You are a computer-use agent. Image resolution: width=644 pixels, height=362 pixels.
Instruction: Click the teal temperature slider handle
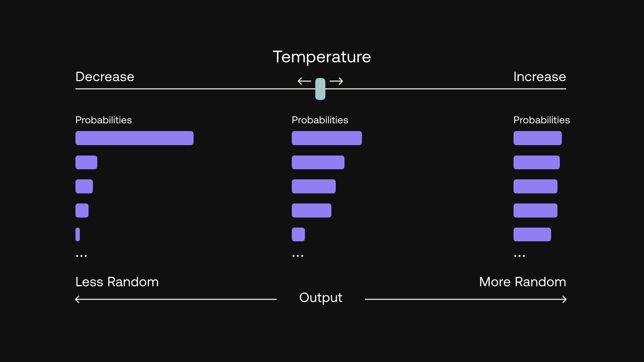point(320,89)
